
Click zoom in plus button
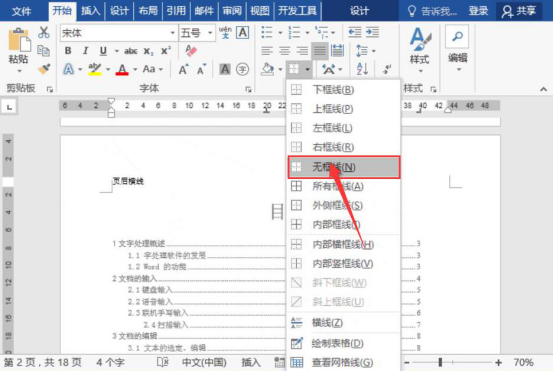(x=499, y=362)
